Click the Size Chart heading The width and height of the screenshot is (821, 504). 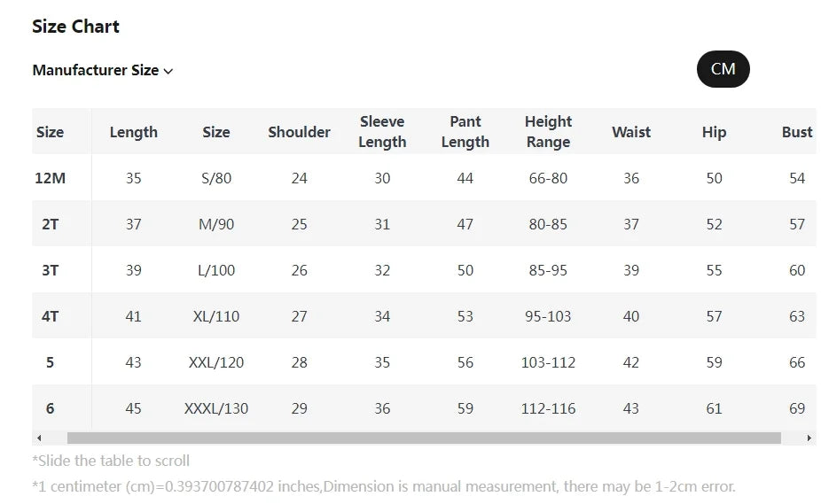tap(75, 27)
